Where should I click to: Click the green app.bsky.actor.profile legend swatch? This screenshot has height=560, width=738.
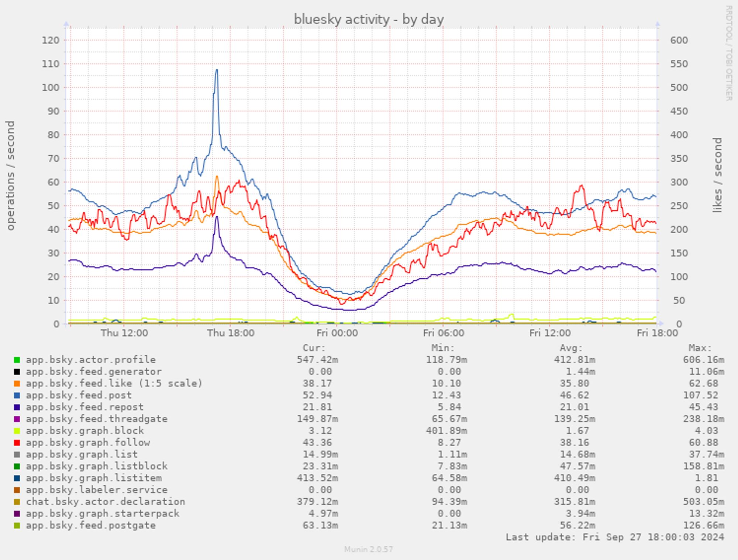(x=17, y=360)
